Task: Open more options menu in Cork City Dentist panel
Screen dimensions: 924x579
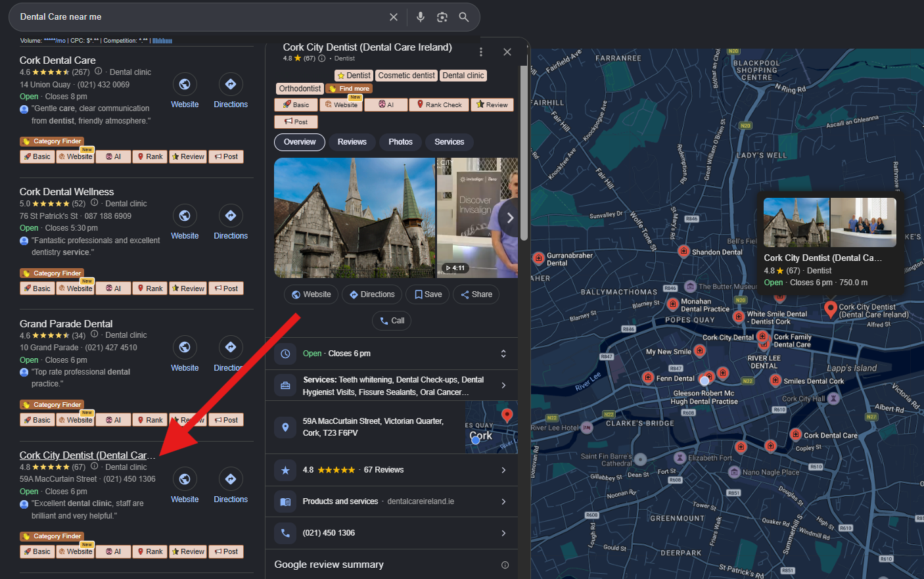Action: pyautogui.click(x=481, y=52)
